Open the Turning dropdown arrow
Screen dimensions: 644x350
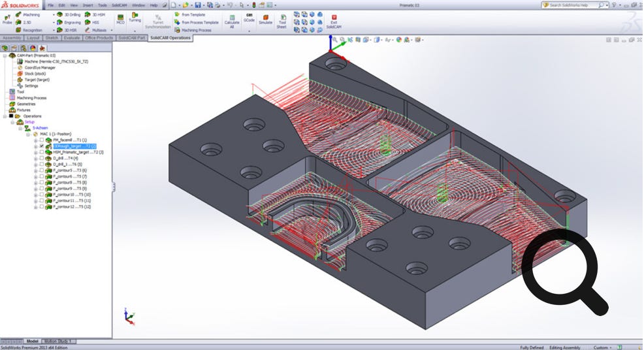point(135,31)
